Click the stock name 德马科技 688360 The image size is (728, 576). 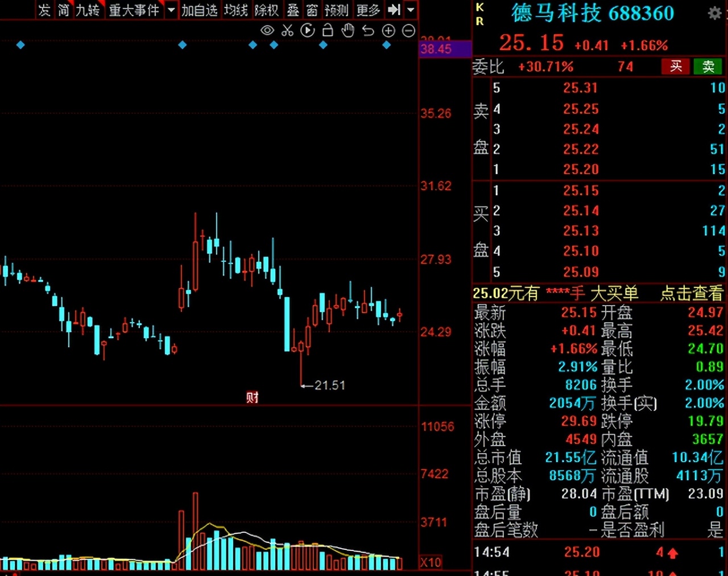coord(592,13)
